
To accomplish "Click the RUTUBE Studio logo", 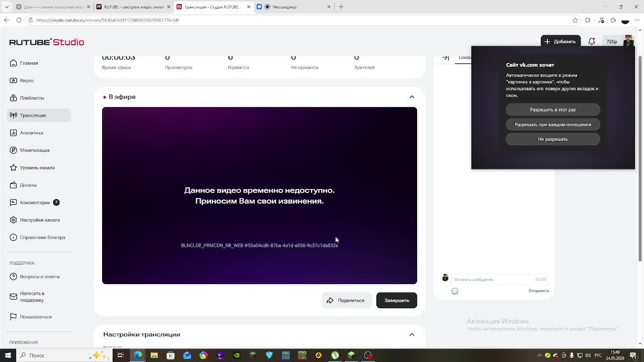I will coord(46,42).
